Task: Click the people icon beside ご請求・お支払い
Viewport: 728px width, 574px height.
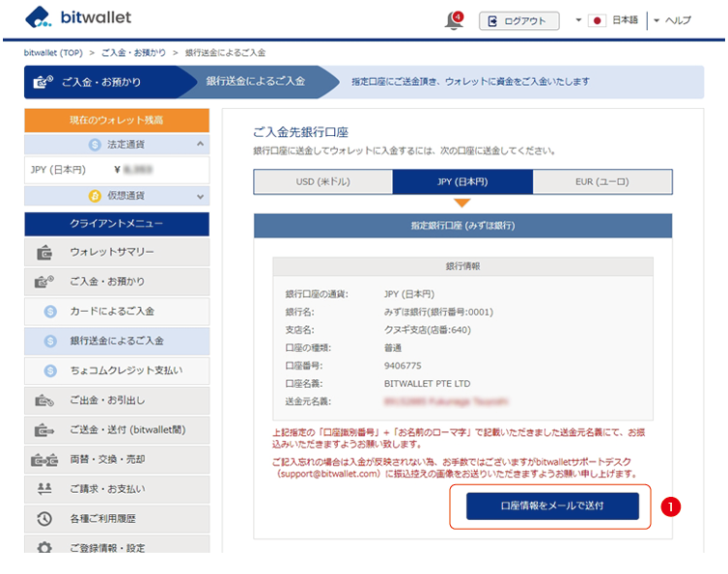Action: 44,488
